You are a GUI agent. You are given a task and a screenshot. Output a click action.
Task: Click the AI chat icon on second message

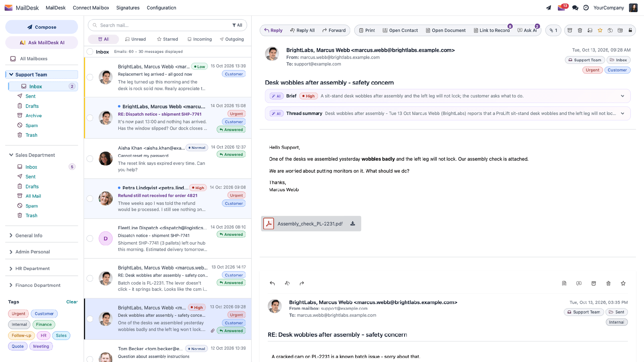tap(579, 283)
